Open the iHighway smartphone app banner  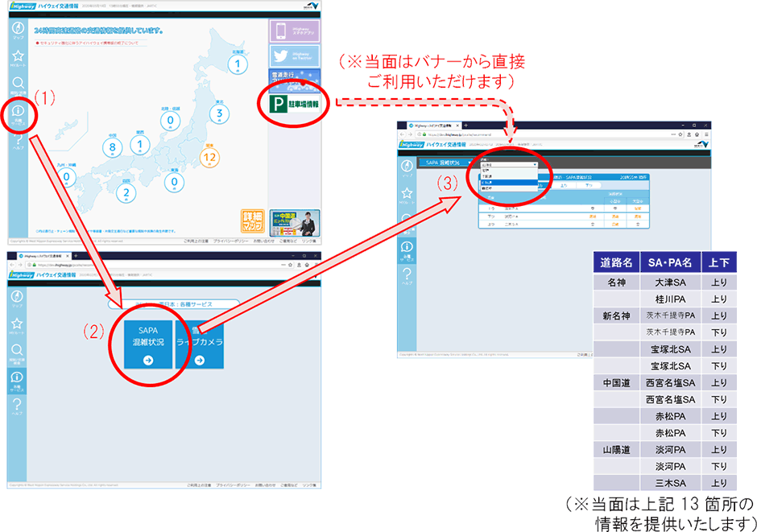pos(294,31)
